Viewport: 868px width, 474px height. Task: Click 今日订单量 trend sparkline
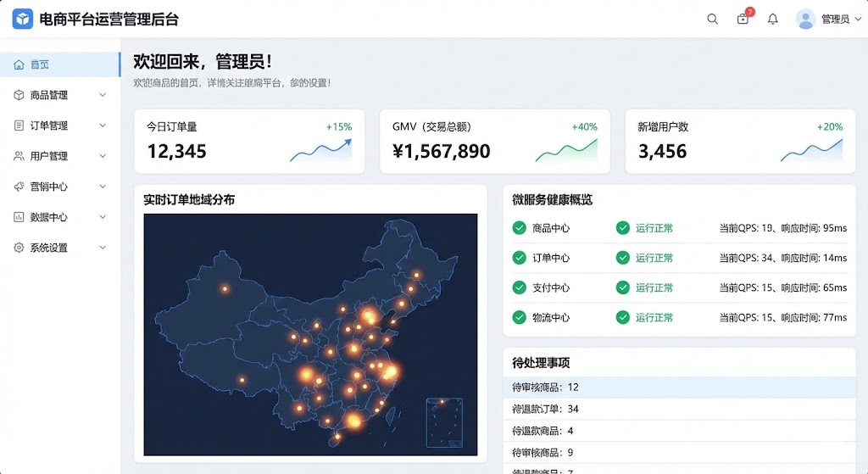(320, 150)
